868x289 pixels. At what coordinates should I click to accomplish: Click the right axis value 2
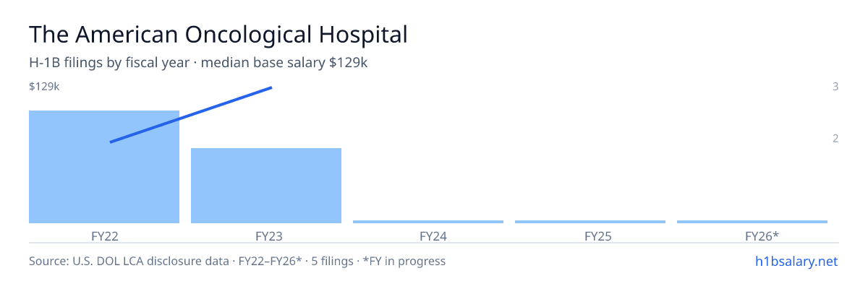[x=835, y=138]
